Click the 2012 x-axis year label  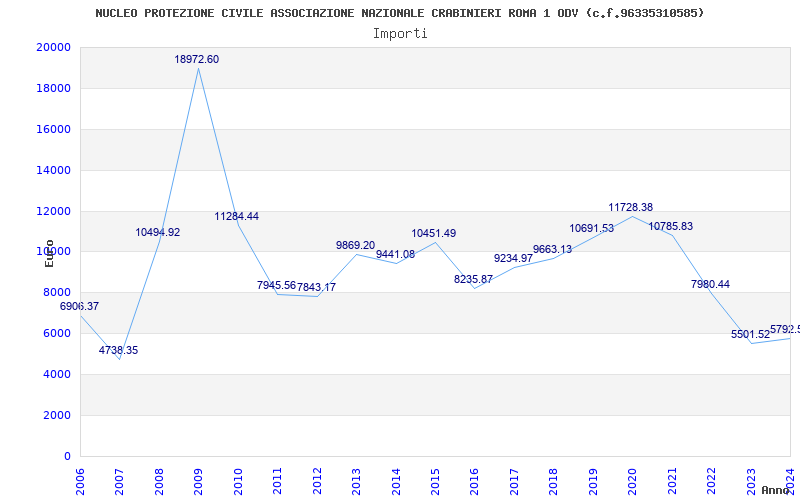coord(317,482)
